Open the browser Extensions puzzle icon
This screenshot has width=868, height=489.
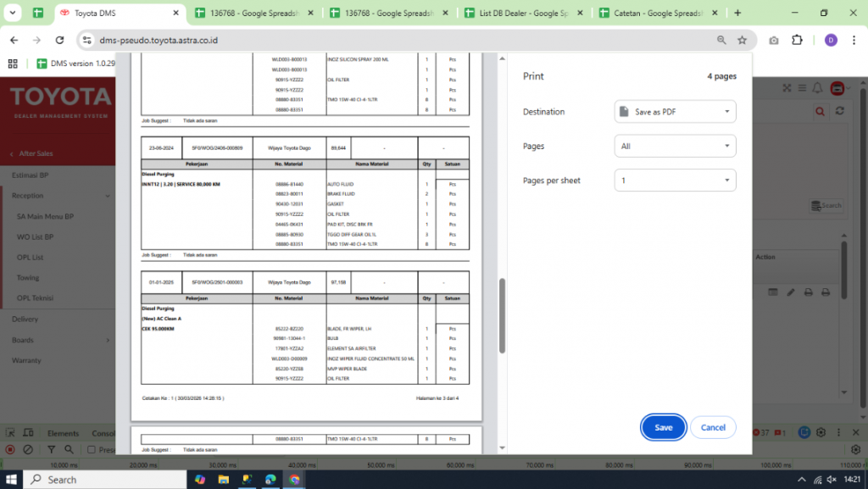coord(797,40)
